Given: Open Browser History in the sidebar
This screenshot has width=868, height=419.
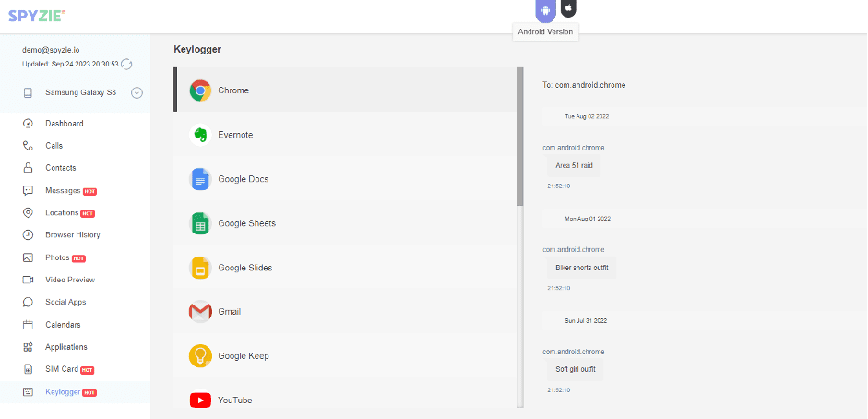Looking at the screenshot, I should click(x=73, y=234).
